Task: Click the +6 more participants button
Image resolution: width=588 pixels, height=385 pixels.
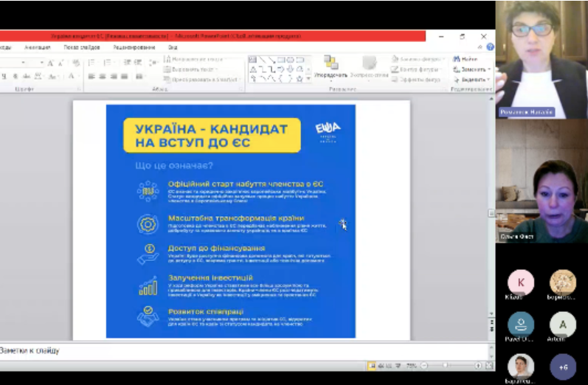Action: [x=563, y=366]
